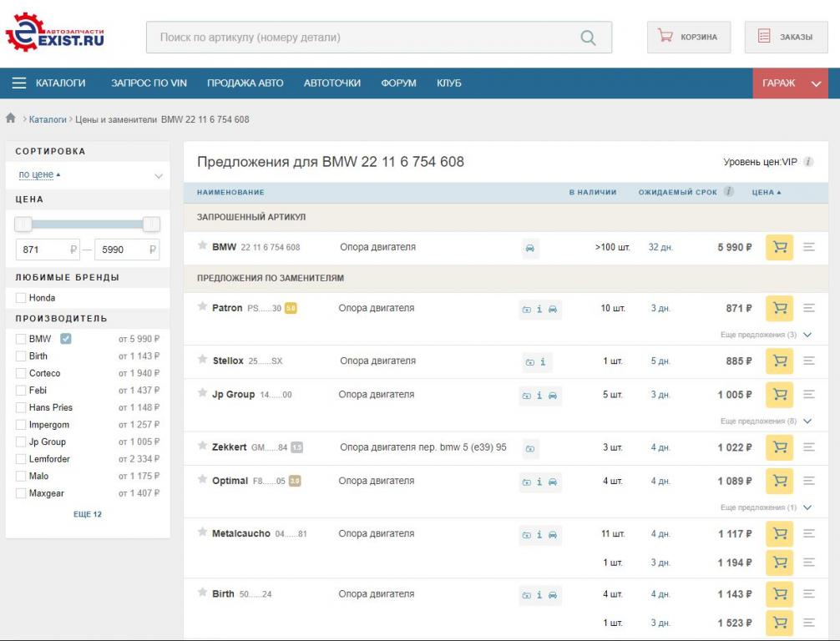The height and width of the screenshot is (641, 840).
Task: Click expected time info icon in header
Action: [729, 191]
